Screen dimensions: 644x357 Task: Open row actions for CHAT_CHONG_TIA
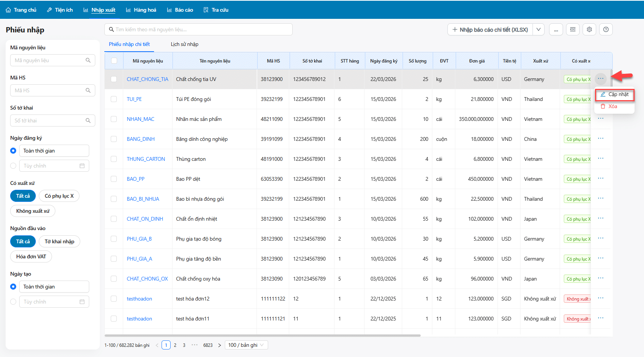[600, 79]
